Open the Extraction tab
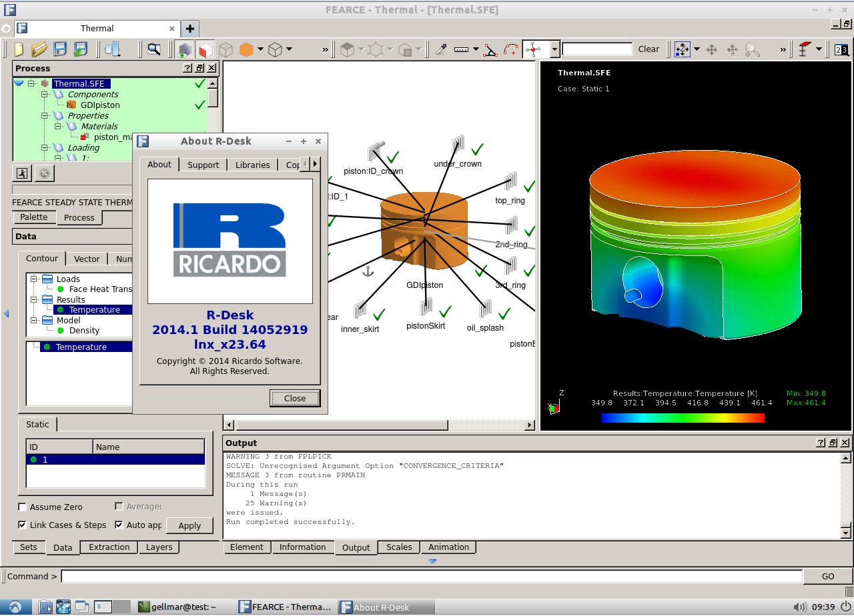The width and height of the screenshot is (854, 616). (109, 547)
